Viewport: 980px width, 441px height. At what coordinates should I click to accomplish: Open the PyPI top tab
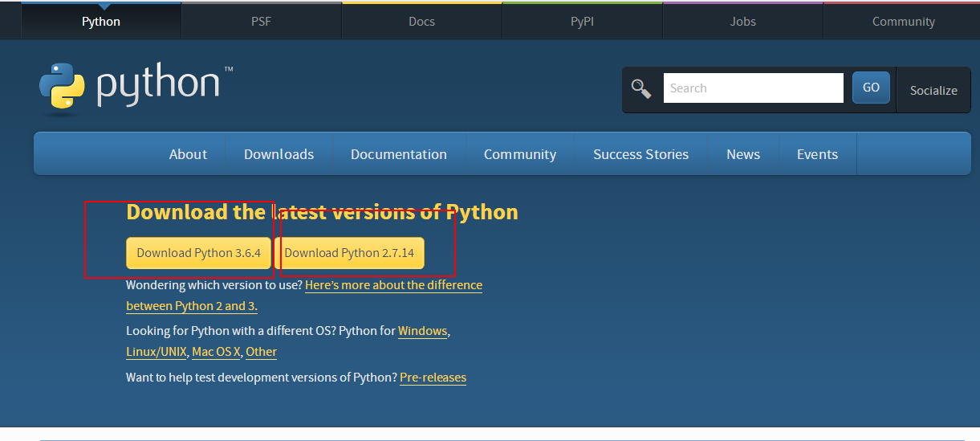click(x=583, y=22)
